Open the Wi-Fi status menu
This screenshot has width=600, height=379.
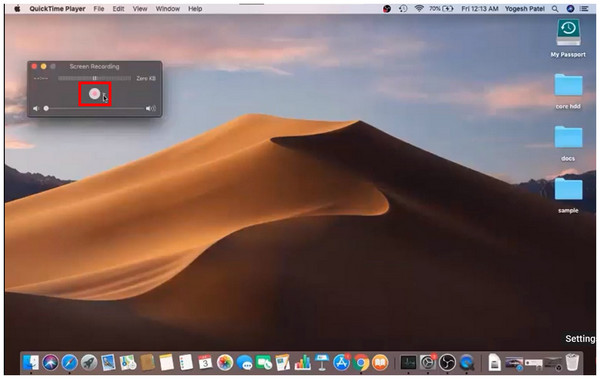point(419,8)
